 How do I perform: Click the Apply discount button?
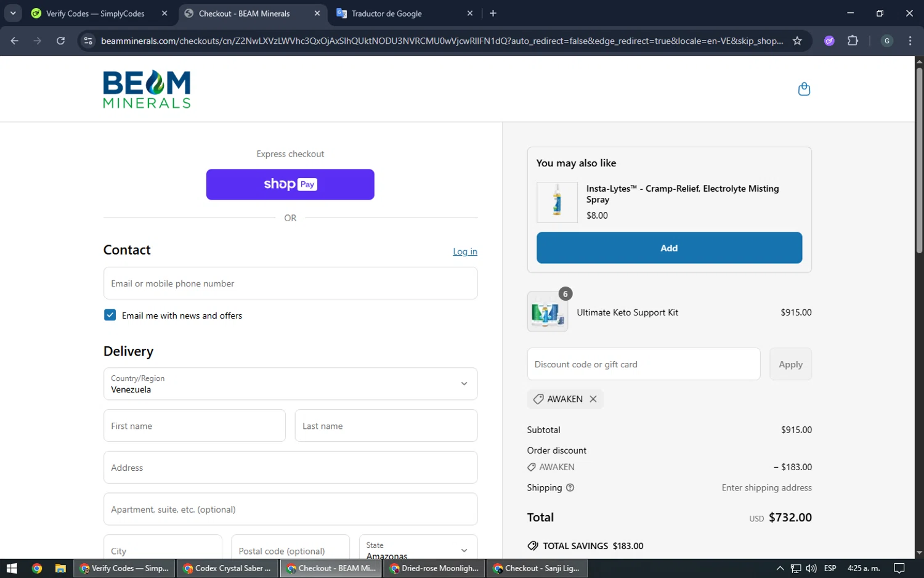pyautogui.click(x=790, y=364)
